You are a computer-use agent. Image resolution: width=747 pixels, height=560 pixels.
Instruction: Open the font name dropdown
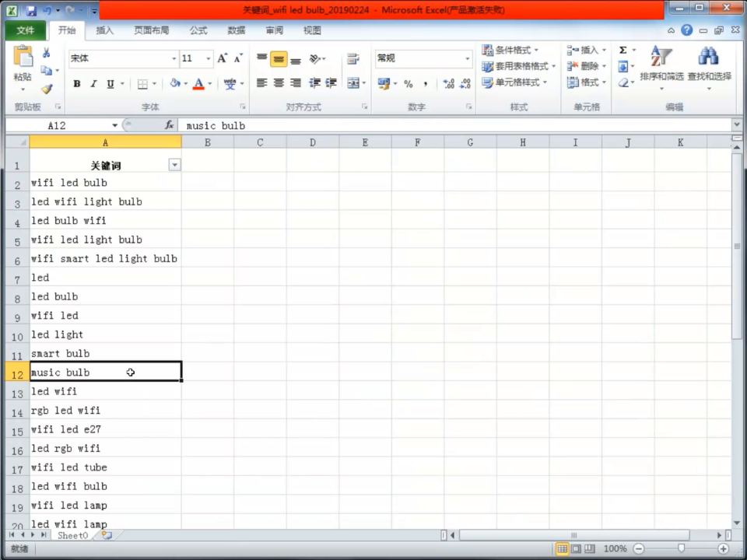point(174,58)
